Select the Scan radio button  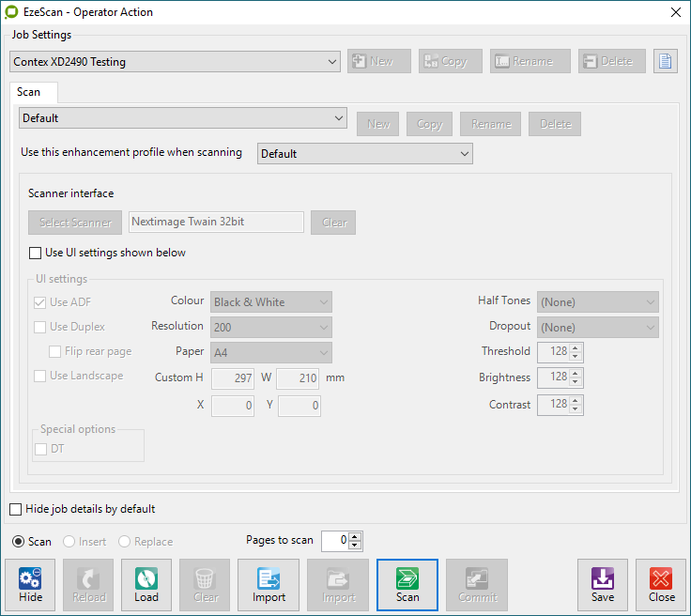pos(18,542)
